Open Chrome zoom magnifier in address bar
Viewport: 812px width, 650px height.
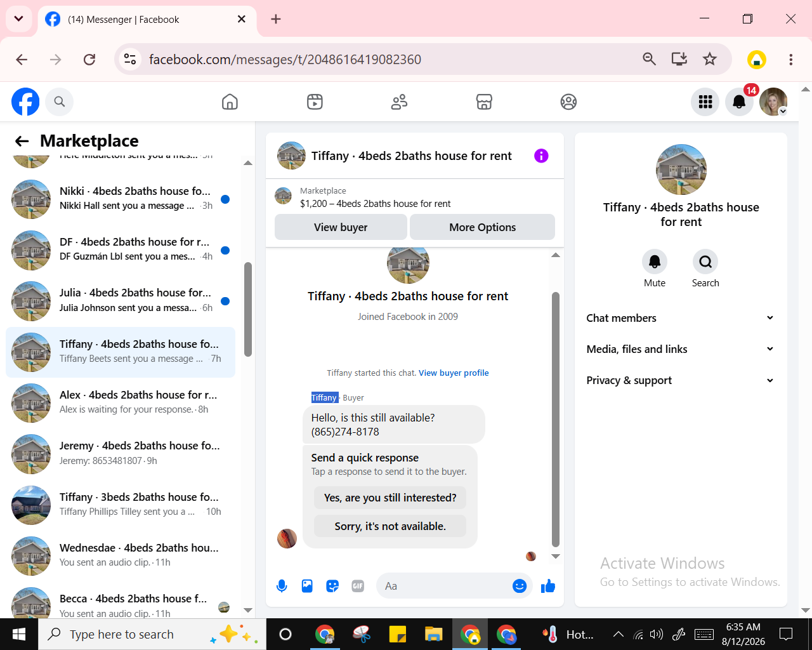(649, 59)
